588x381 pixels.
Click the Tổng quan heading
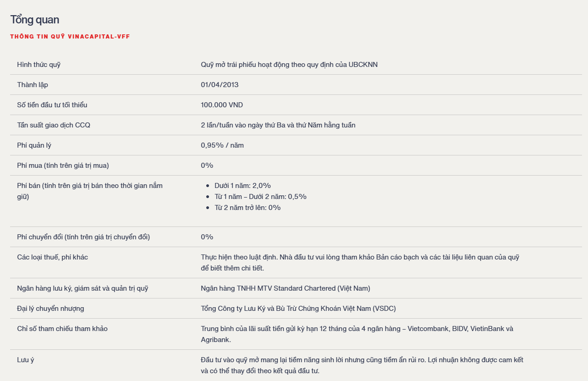[x=35, y=20]
